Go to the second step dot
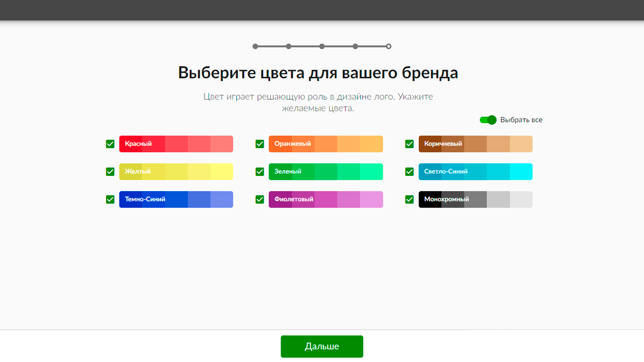 coord(289,46)
